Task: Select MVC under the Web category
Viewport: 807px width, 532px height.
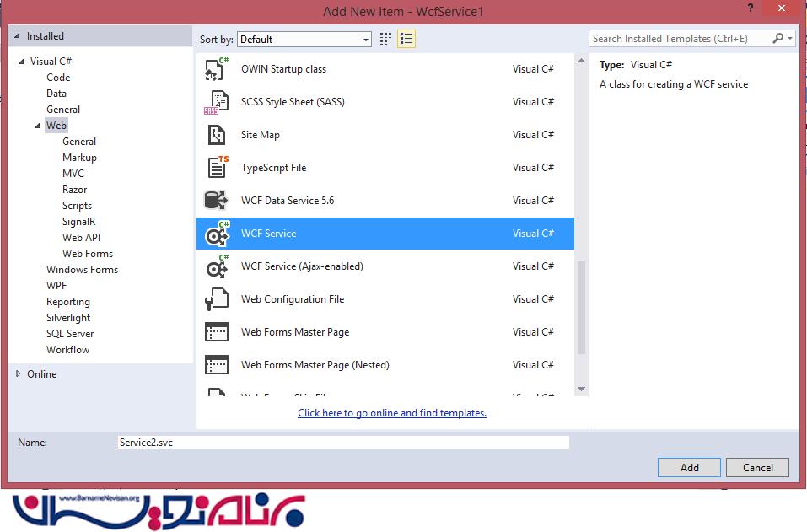Action: click(73, 174)
